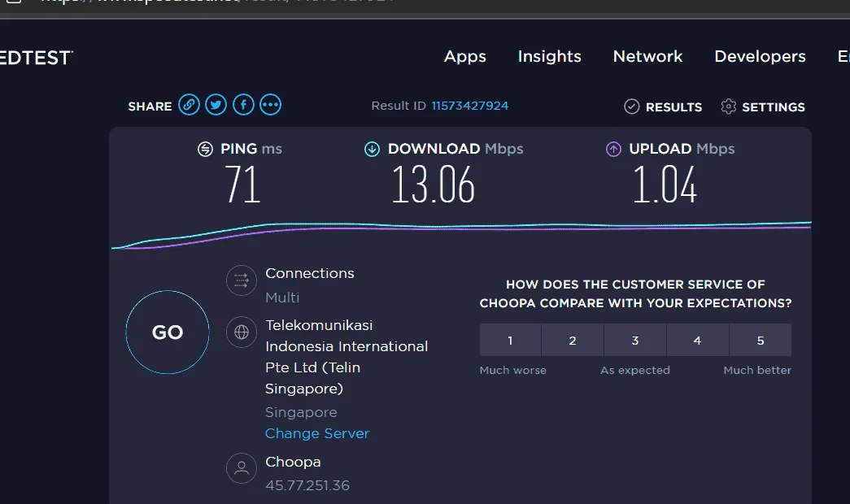Start a new test with GO button
Image resolution: width=850 pixels, height=504 pixels.
point(168,332)
